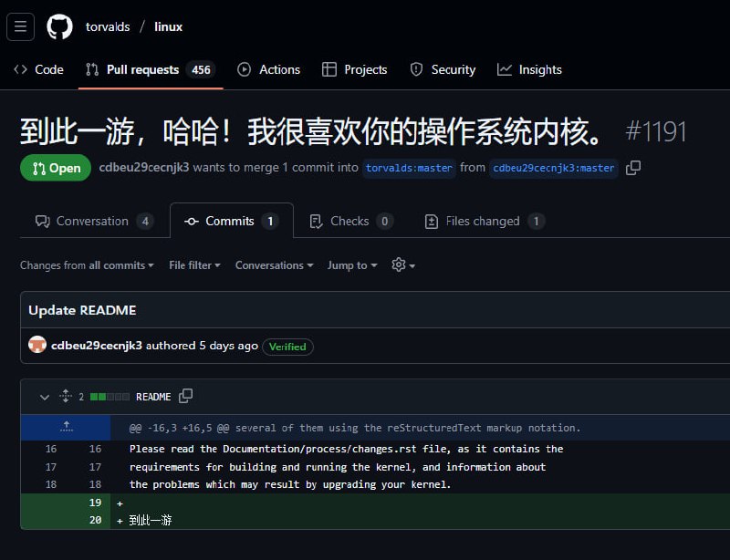Click the Pull requests branch icon
Screen dimensions: 730x560
92,69
